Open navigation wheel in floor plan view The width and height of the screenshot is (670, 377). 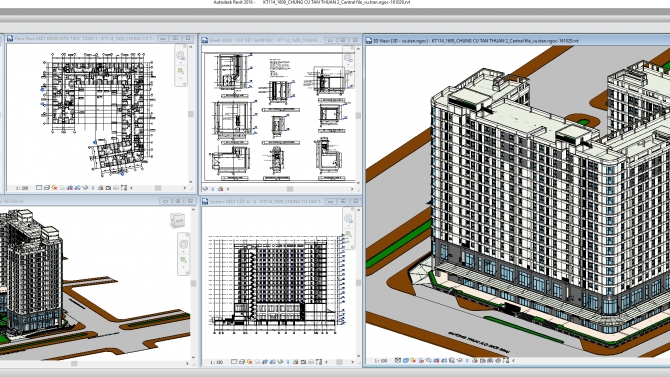(181, 56)
